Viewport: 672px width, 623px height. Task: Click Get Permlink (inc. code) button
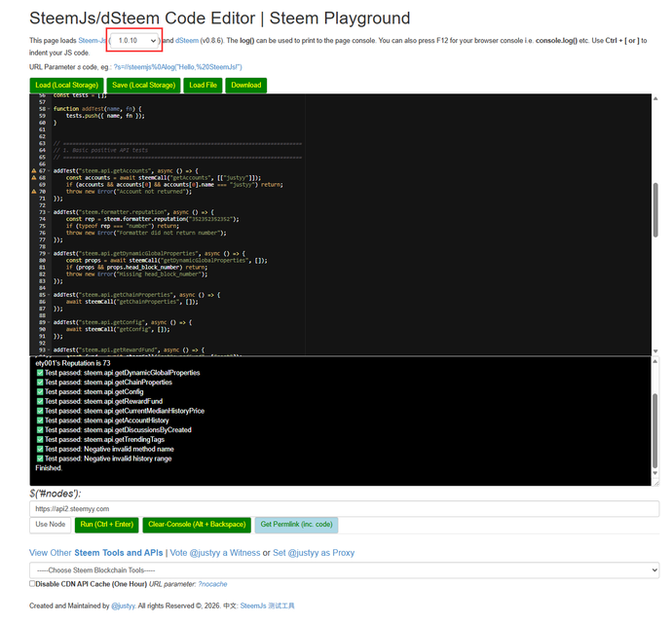click(298, 525)
